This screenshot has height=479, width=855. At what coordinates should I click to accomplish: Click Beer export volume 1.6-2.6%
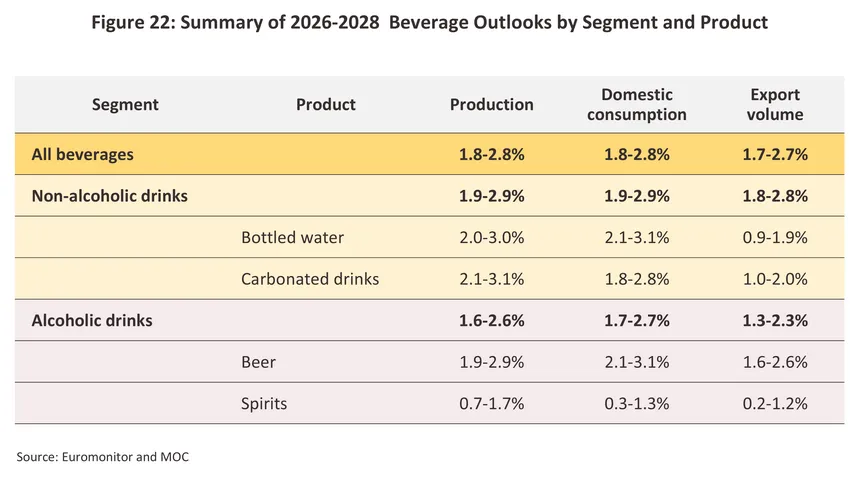775,362
